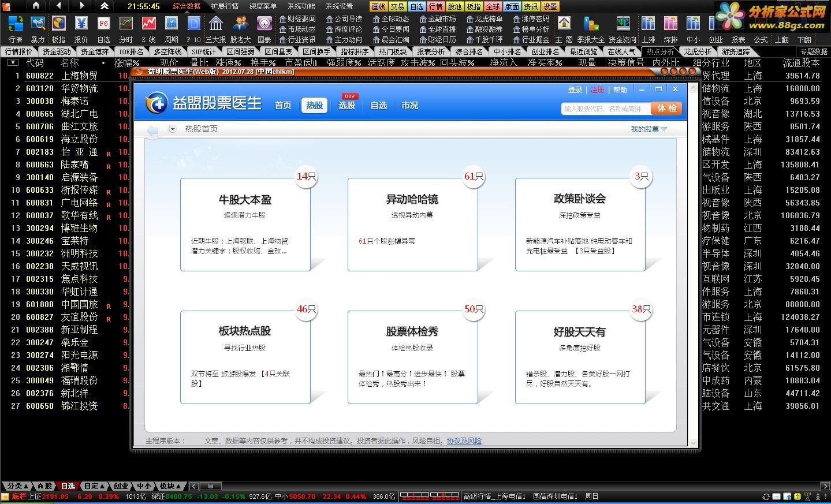Screen dimensions: 831x504
Task: Open the 周期 period icon
Action: click(172, 24)
